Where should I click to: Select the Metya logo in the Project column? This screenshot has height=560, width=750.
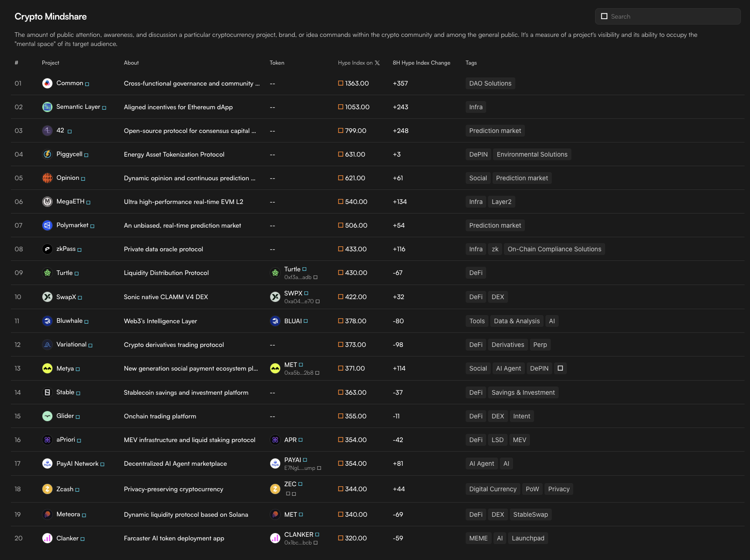click(x=47, y=368)
